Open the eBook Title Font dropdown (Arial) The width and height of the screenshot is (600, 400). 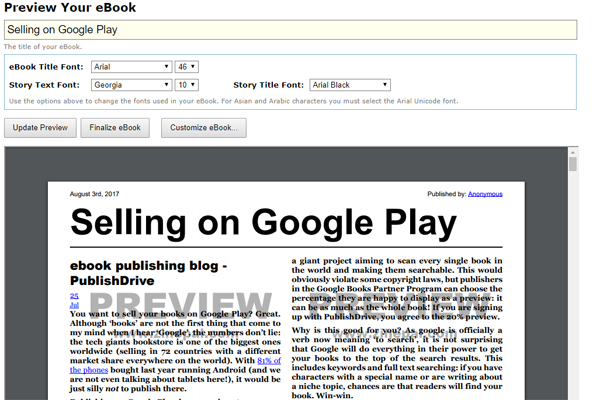131,67
